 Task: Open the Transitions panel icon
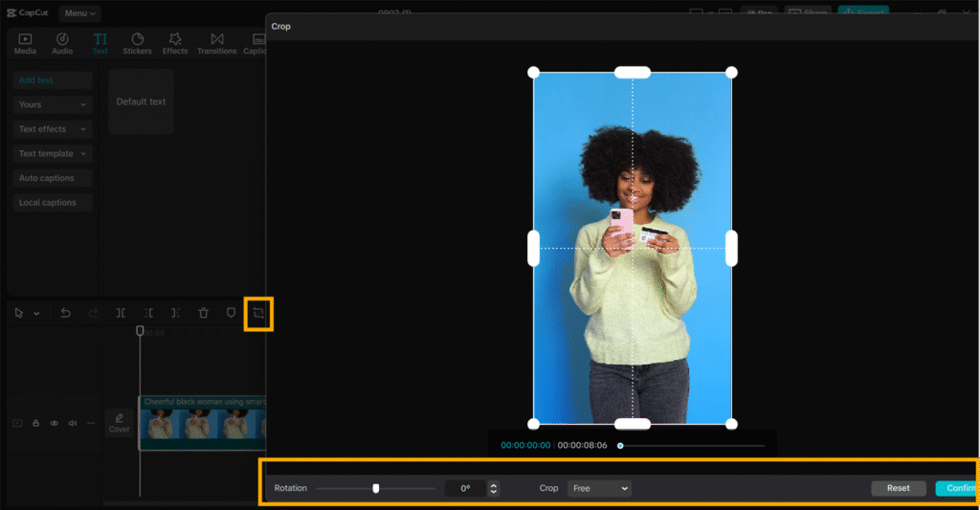click(216, 43)
